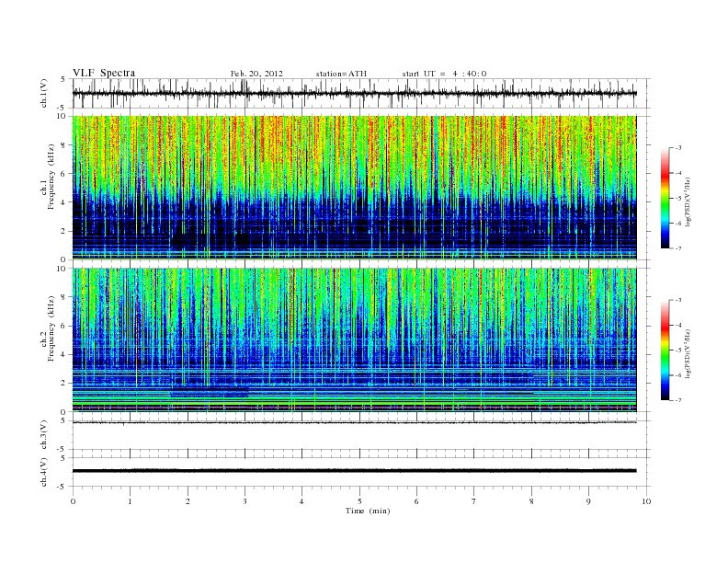Screen dimensions: 728x563
Task: Click the "Time (min)" x-axis label
Action: (368, 511)
